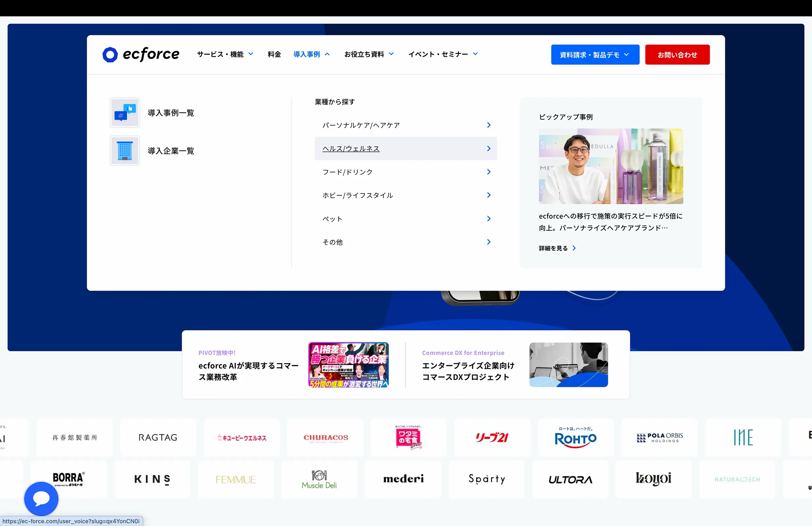Click the Sparty logo
Image resolution: width=812 pixels, height=526 pixels.
coord(487,479)
